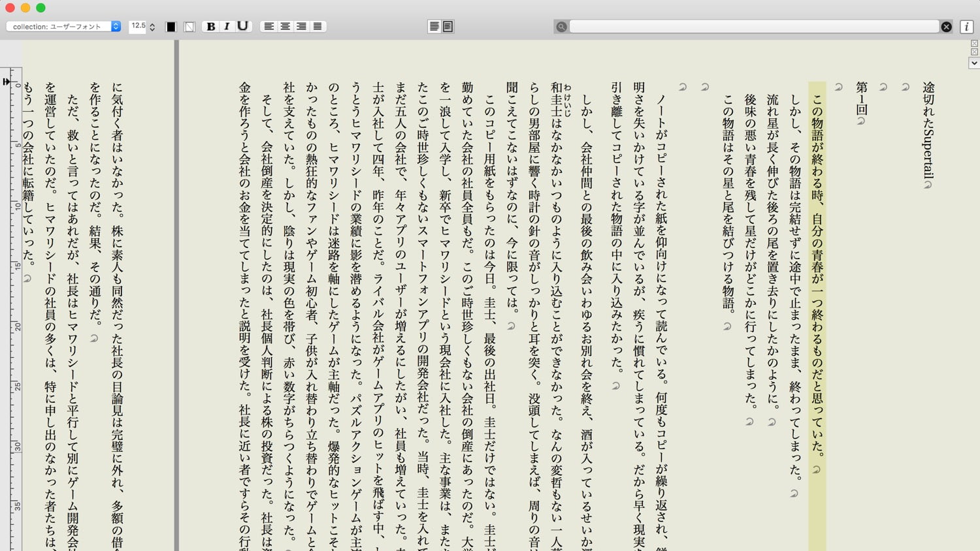This screenshot has height=551, width=980.
Task: Click left pane line starting を作ることになったのだ
Action: 95,204
